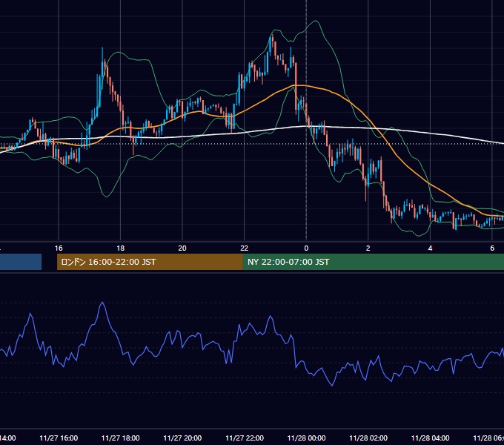
Task: Click the 11/27 16:00 time axis label
Action: (x=59, y=438)
